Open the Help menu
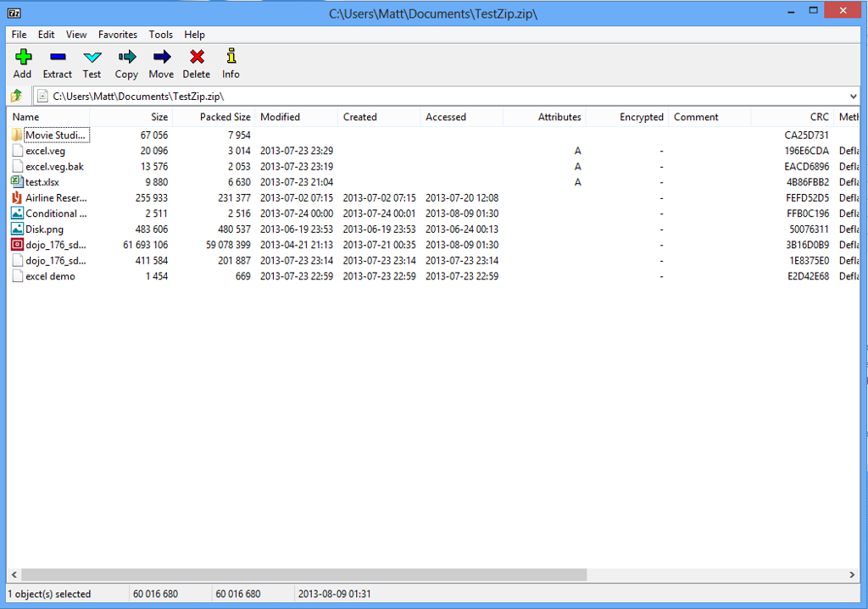The width and height of the screenshot is (868, 609). (194, 34)
